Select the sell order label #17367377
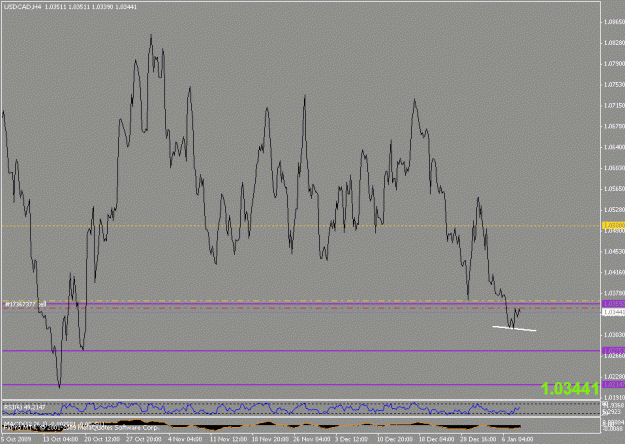 [x=26, y=304]
